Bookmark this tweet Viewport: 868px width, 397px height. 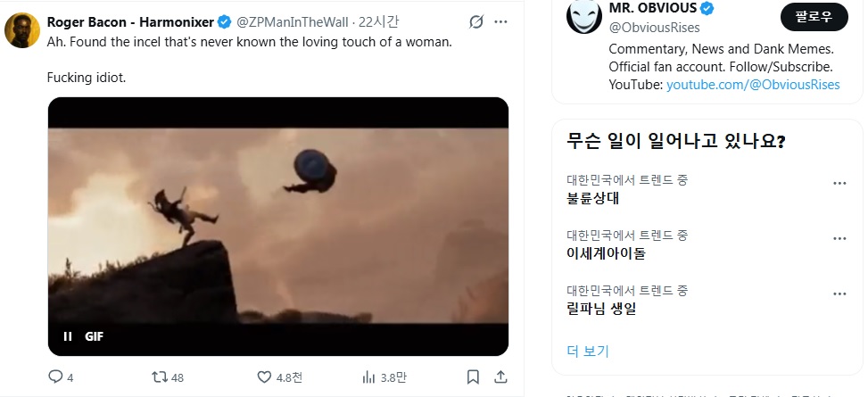coord(473,377)
